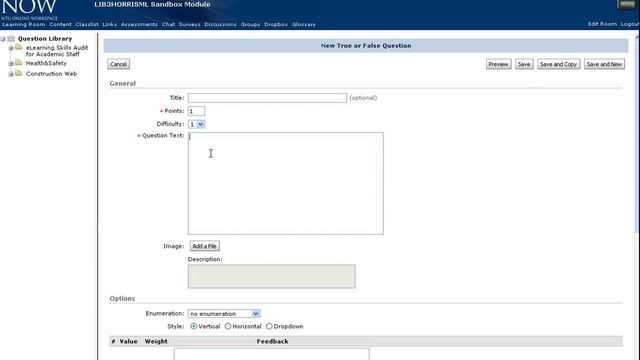Click the Cancel button

[x=119, y=64]
